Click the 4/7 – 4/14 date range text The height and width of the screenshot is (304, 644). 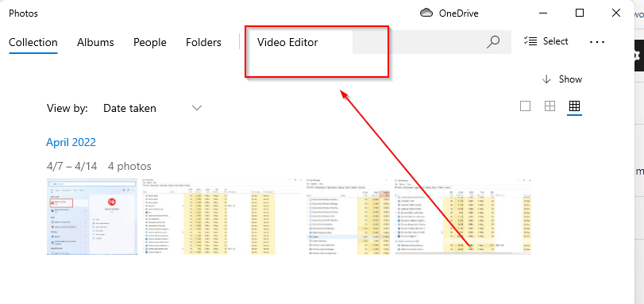[x=72, y=167]
